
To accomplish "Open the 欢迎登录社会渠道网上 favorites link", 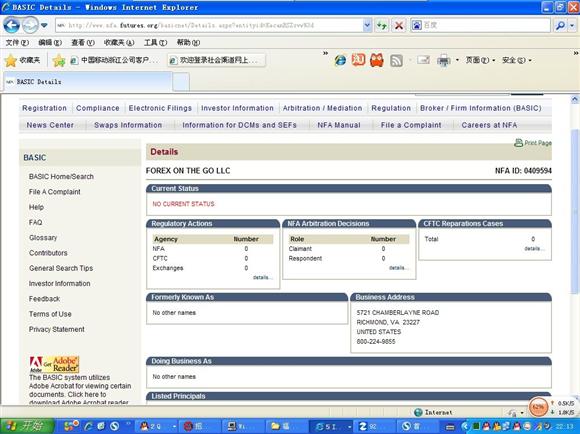I will coord(216,60).
